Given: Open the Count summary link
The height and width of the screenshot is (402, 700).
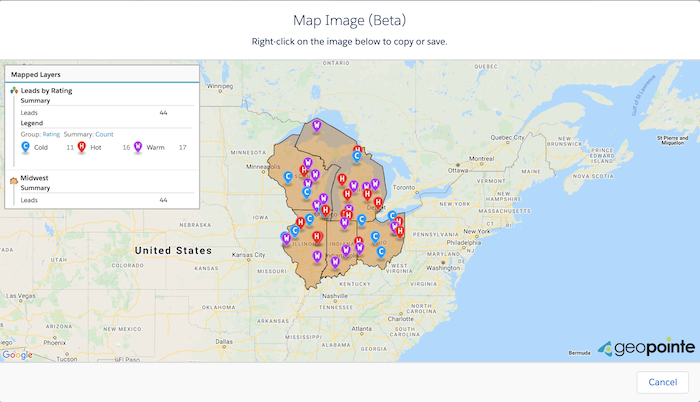Looking at the screenshot, I should (x=104, y=134).
